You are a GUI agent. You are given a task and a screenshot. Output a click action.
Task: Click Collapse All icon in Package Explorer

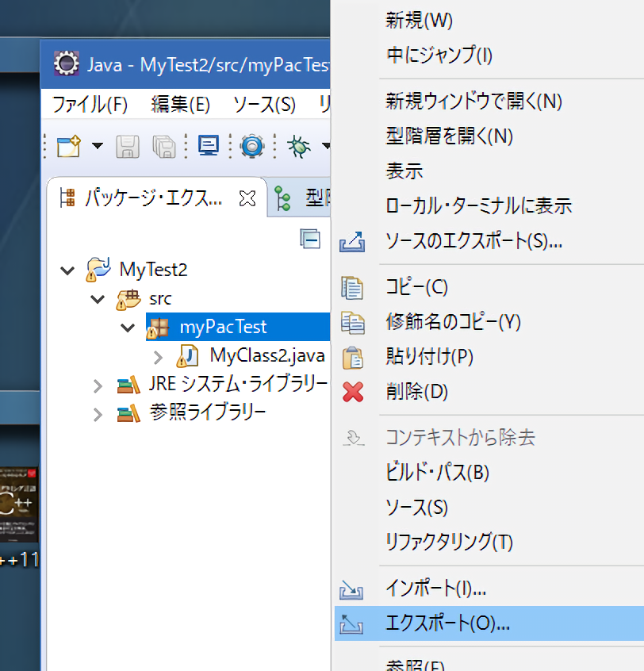pyautogui.click(x=309, y=238)
